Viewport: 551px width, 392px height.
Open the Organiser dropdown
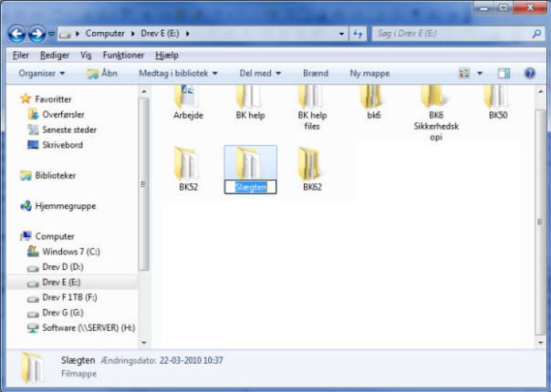41,73
